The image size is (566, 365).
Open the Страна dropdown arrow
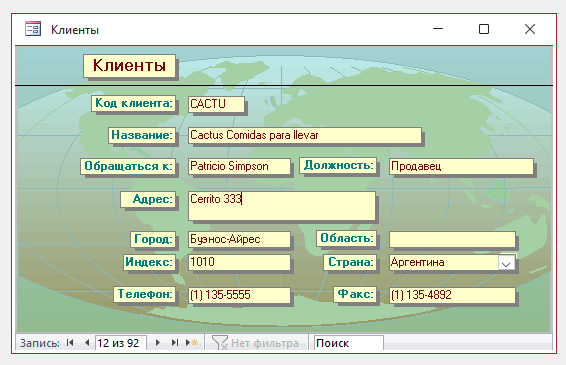tap(506, 263)
